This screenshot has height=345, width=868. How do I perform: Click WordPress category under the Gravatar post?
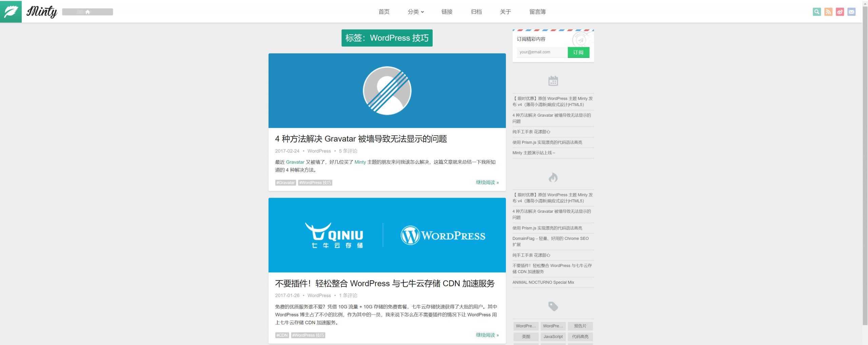[x=319, y=151]
